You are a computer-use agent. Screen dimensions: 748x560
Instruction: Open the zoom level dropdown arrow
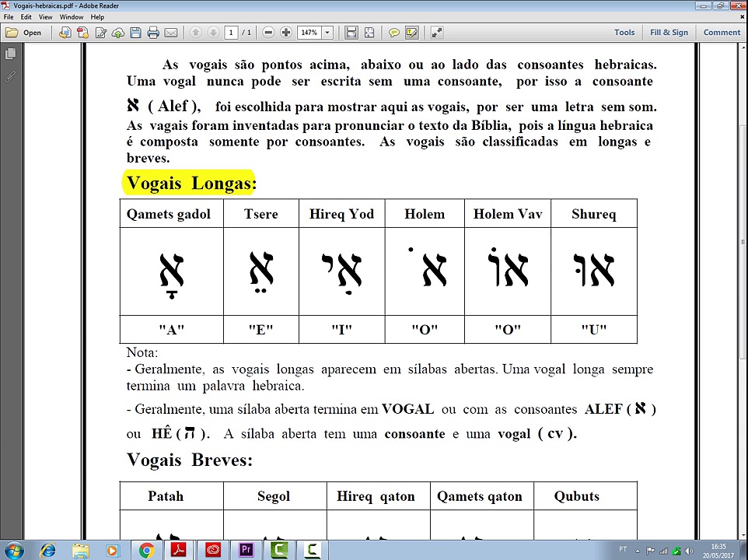point(327,33)
